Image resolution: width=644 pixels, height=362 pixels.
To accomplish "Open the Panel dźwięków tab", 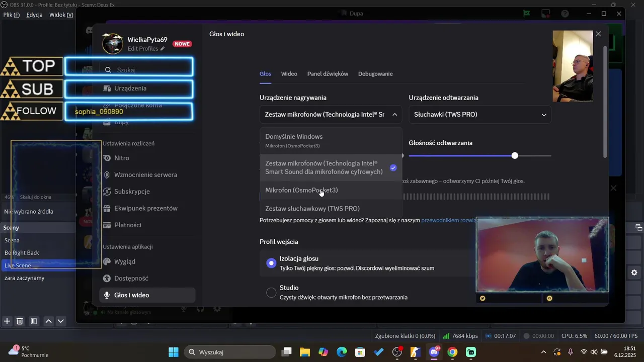I will coord(328,74).
